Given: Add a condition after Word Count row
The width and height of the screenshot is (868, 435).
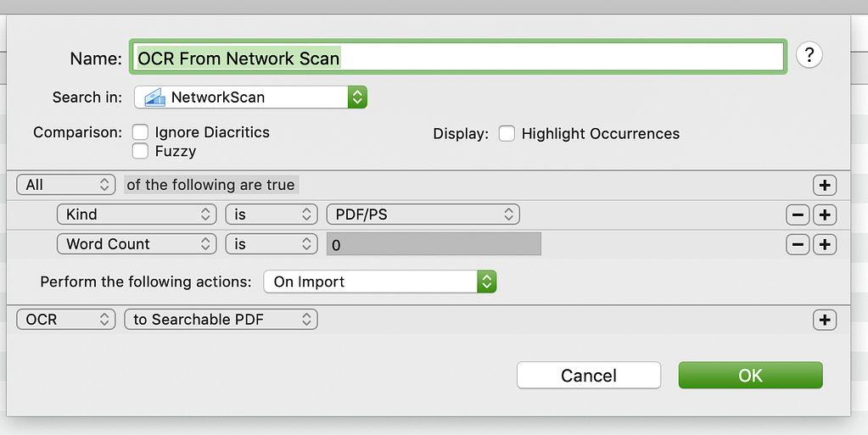Looking at the screenshot, I should tap(824, 245).
